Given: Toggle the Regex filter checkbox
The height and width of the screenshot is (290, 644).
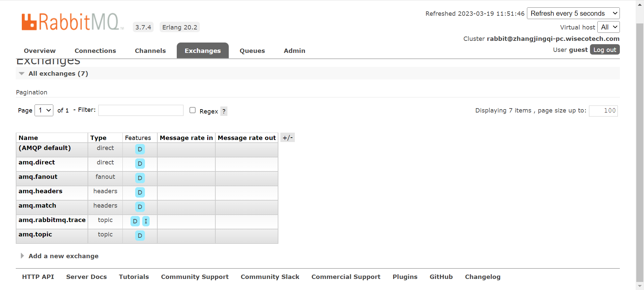Looking at the screenshot, I should [193, 110].
